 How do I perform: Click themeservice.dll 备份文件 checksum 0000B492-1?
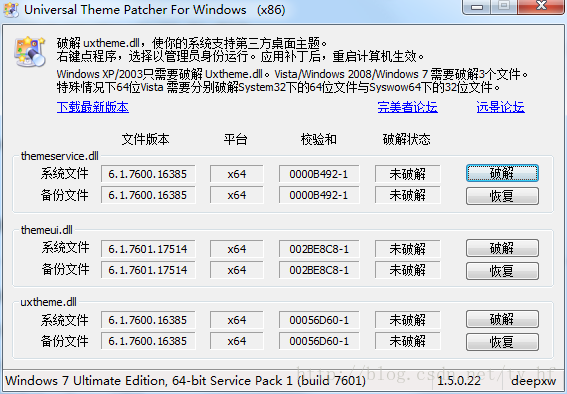319,195
